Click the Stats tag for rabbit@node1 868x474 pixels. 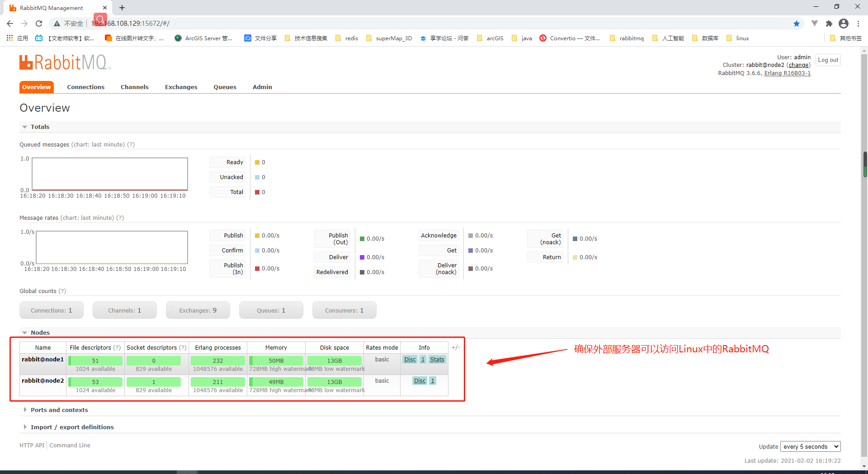pos(437,360)
